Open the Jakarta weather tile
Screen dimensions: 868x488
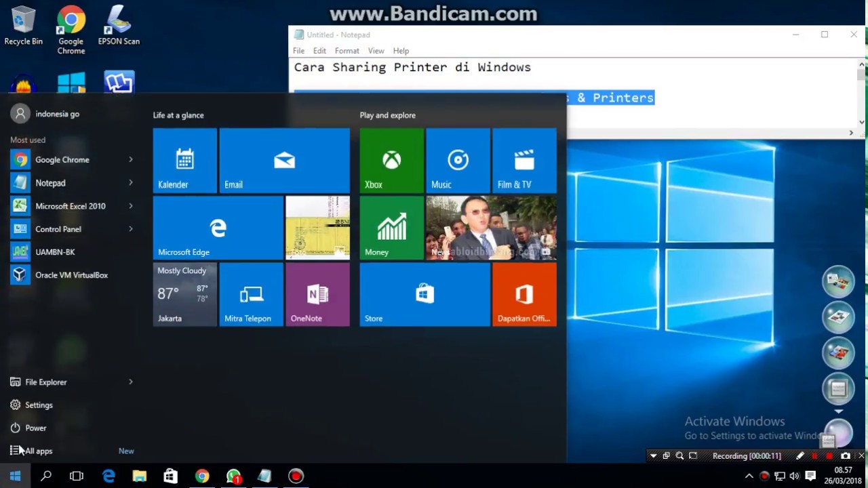tap(185, 295)
